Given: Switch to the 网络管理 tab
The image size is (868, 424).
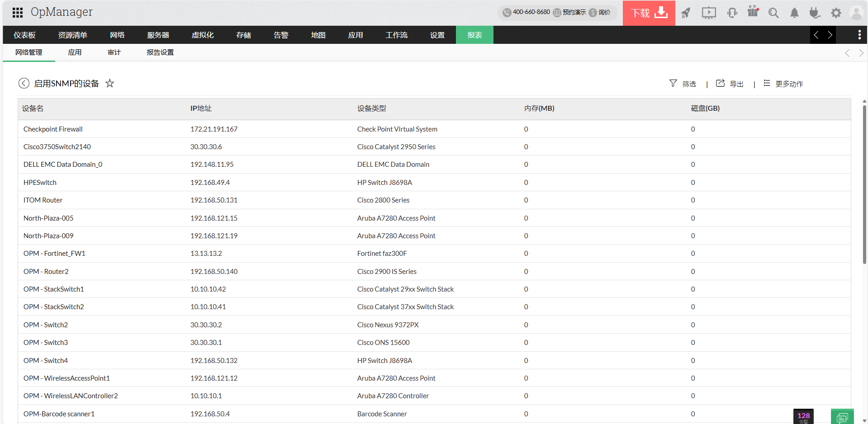Looking at the screenshot, I should pos(29,52).
